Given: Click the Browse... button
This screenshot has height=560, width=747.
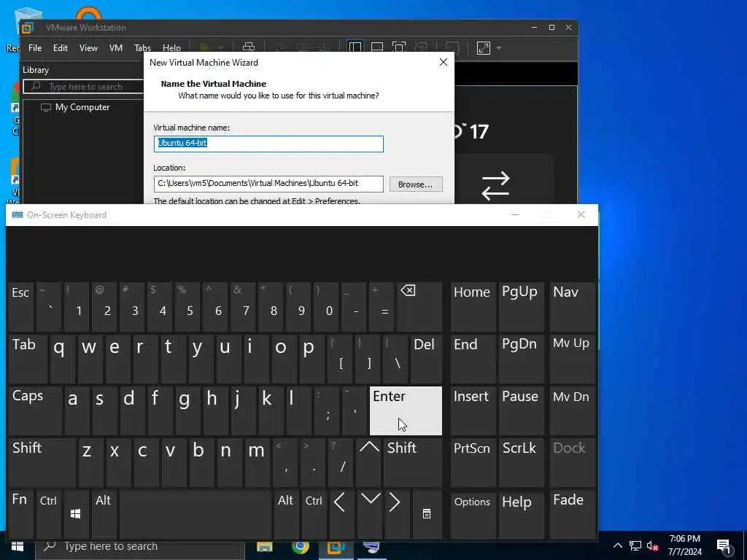Looking at the screenshot, I should pos(416,184).
